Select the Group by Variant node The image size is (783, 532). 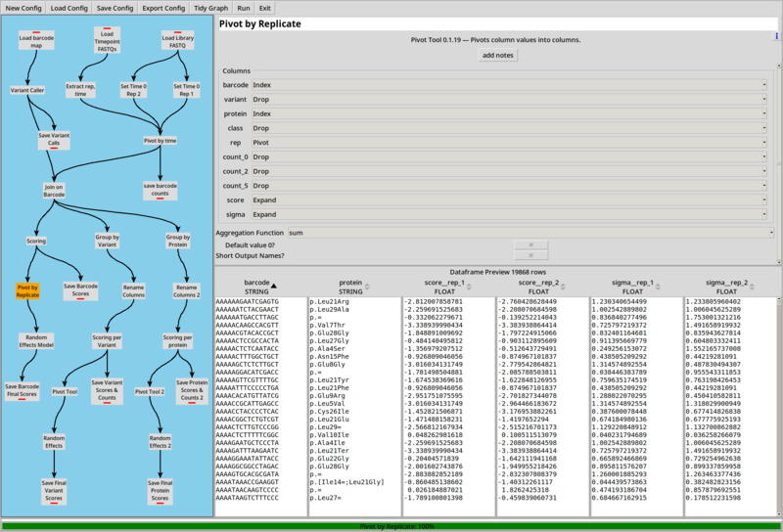pos(107,241)
